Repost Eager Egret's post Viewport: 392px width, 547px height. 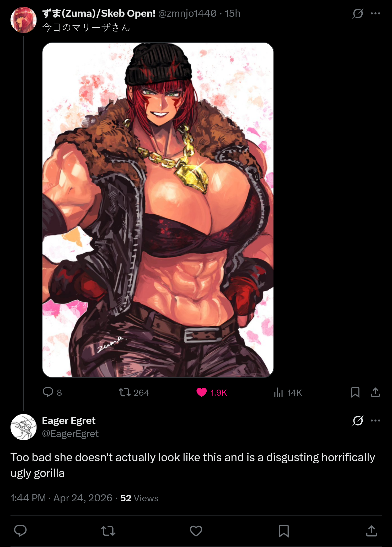108,531
